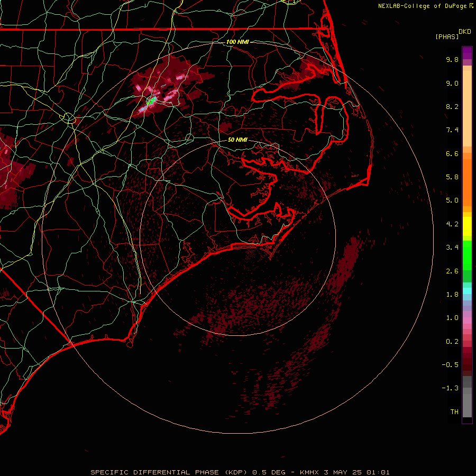Click the DKD product label above the legend
476x476 pixels.
click(x=465, y=32)
